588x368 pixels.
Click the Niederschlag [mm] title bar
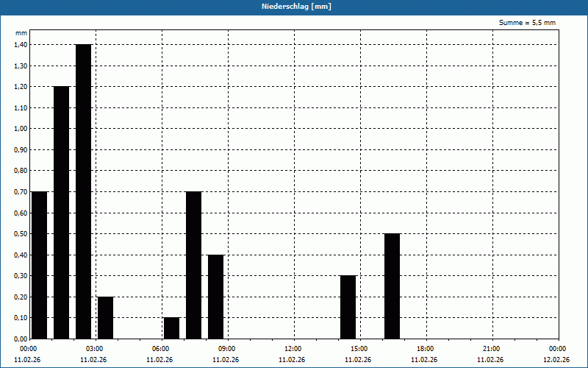point(294,7)
